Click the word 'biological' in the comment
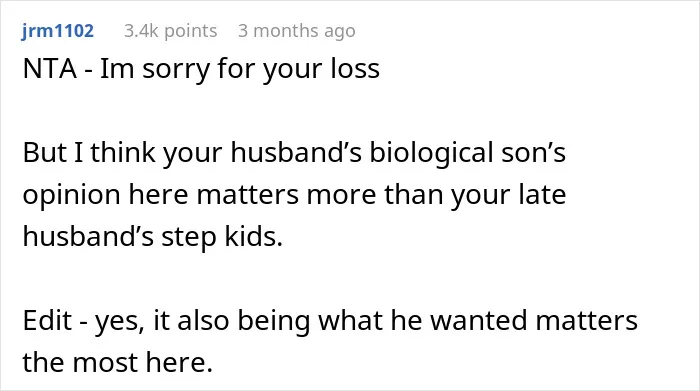 point(431,153)
